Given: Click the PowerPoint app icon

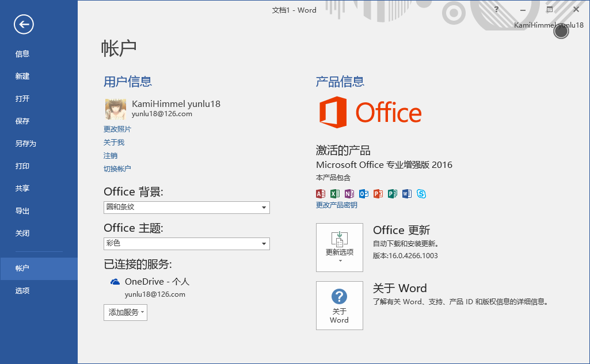Looking at the screenshot, I should (378, 194).
